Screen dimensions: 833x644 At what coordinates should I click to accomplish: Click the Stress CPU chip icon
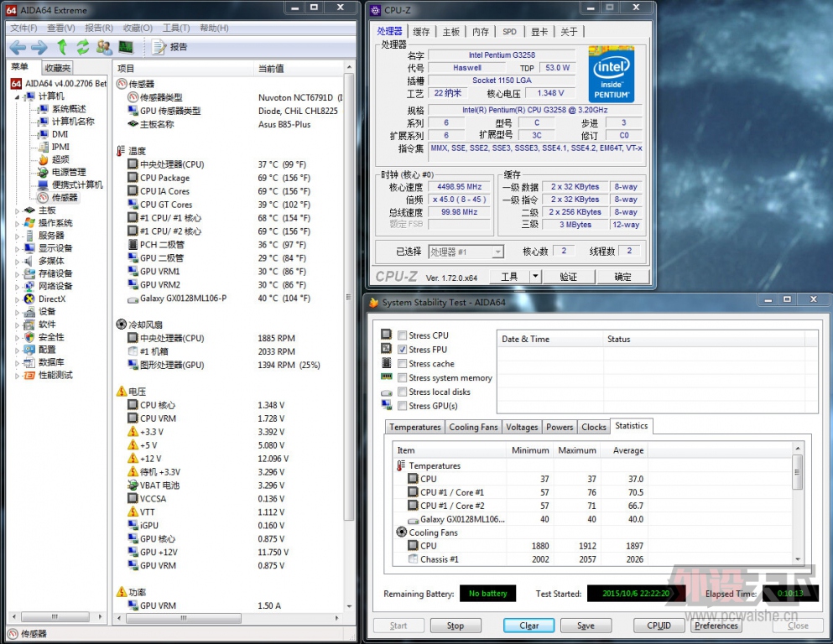point(386,335)
